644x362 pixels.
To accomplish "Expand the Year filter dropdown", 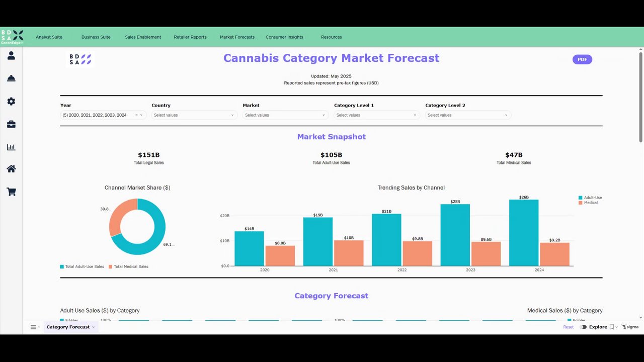I will point(141,115).
